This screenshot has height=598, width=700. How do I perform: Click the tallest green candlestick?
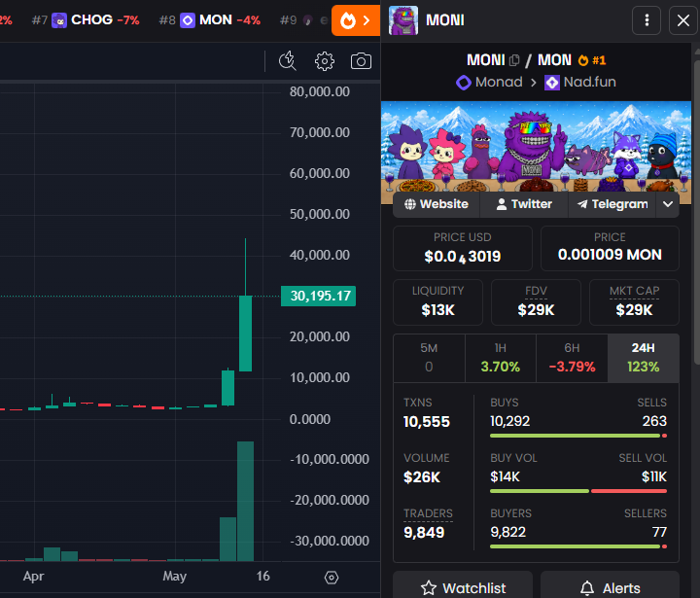point(245,333)
